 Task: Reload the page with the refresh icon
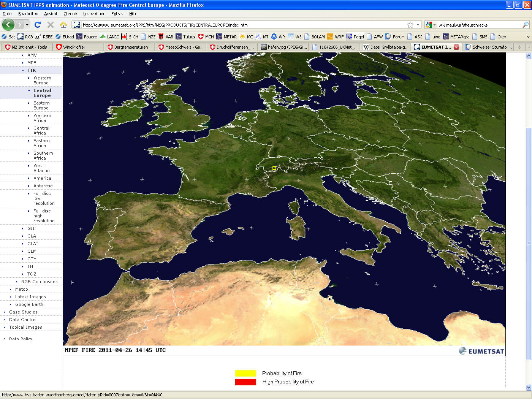click(x=38, y=25)
